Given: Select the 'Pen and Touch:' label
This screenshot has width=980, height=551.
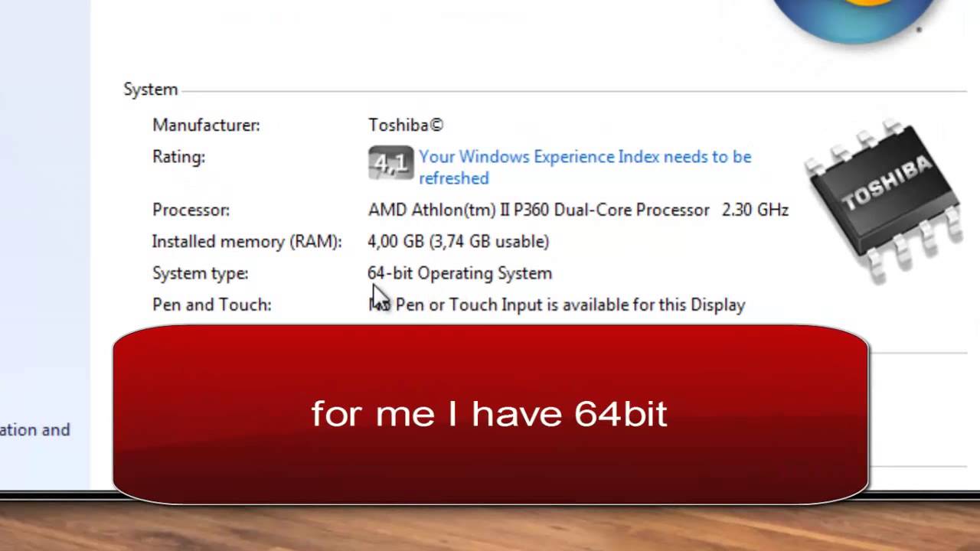Looking at the screenshot, I should pyautogui.click(x=212, y=305).
